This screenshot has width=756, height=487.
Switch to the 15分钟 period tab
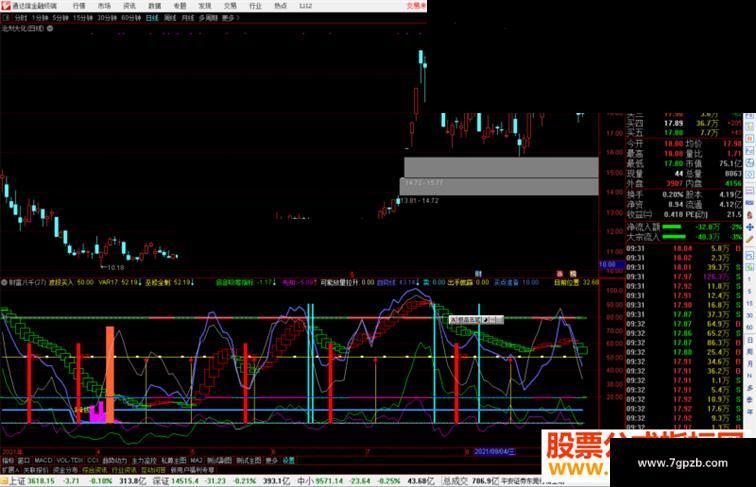pyautogui.click(x=82, y=18)
